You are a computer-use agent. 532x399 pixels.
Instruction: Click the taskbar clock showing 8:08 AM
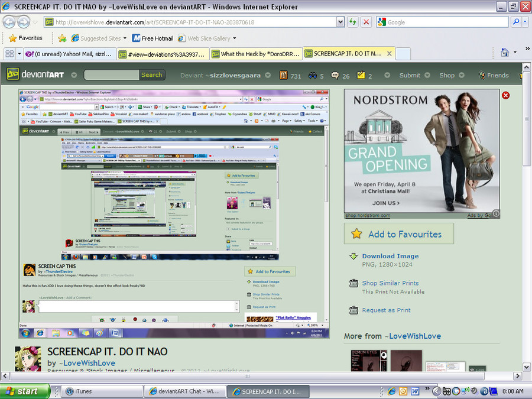[512, 391]
